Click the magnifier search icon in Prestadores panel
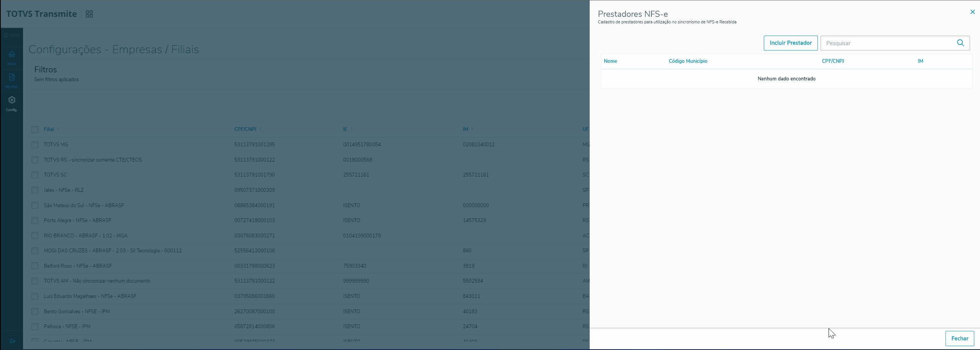The image size is (980, 350). (x=960, y=43)
